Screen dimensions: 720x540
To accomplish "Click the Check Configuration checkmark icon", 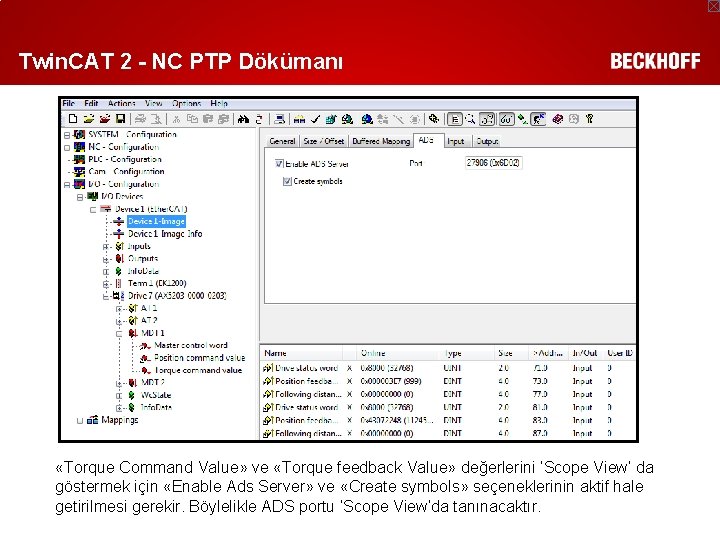I will (x=315, y=119).
